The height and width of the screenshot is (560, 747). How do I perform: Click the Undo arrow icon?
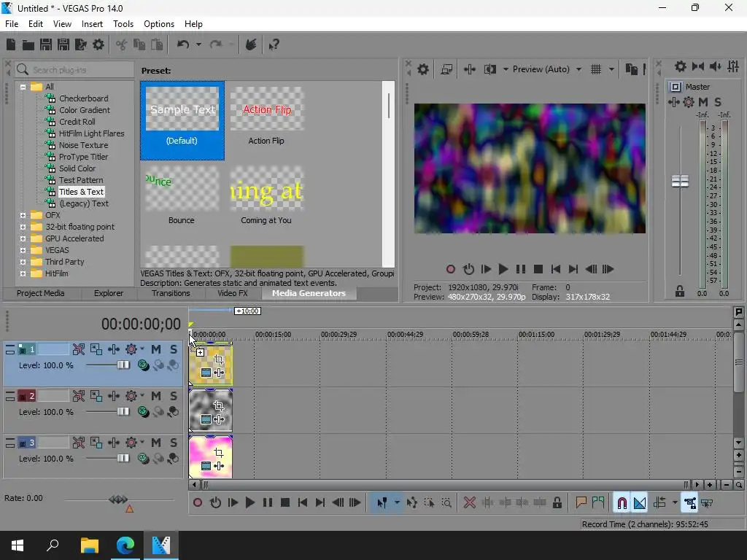coord(183,44)
